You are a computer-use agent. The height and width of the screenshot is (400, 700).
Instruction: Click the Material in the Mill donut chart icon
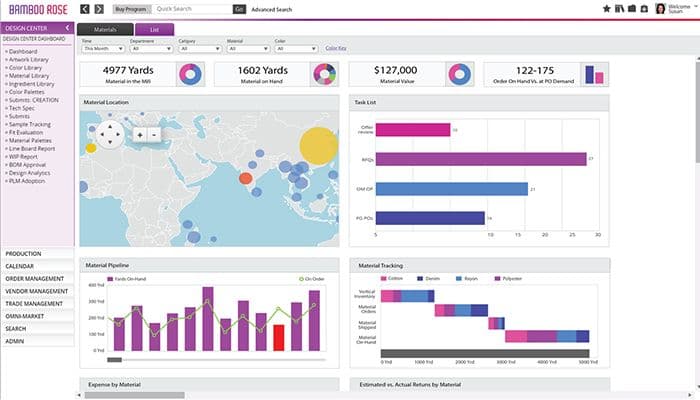191,74
